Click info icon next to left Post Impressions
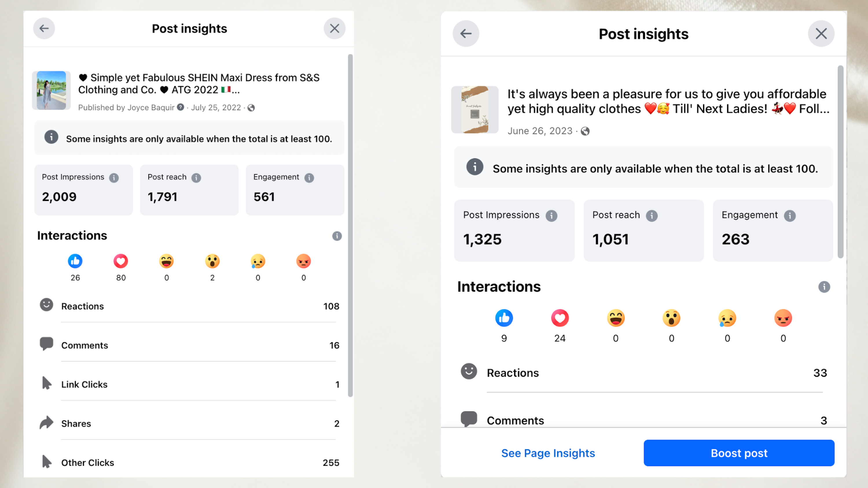868x488 pixels. (114, 178)
